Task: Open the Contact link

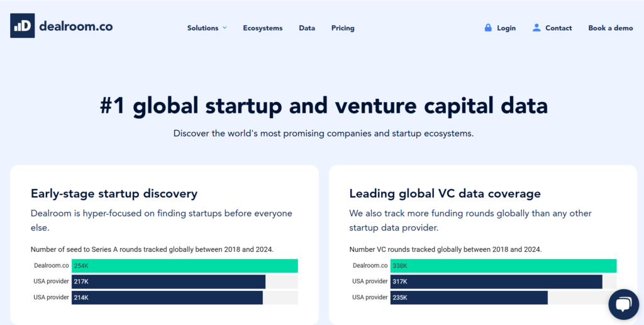Action: coord(558,28)
